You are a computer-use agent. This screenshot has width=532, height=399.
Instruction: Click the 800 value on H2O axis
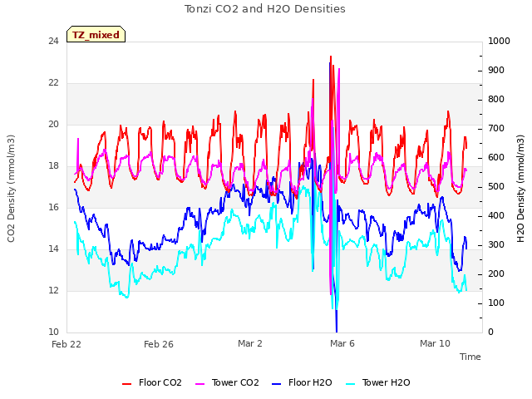pos(496,100)
